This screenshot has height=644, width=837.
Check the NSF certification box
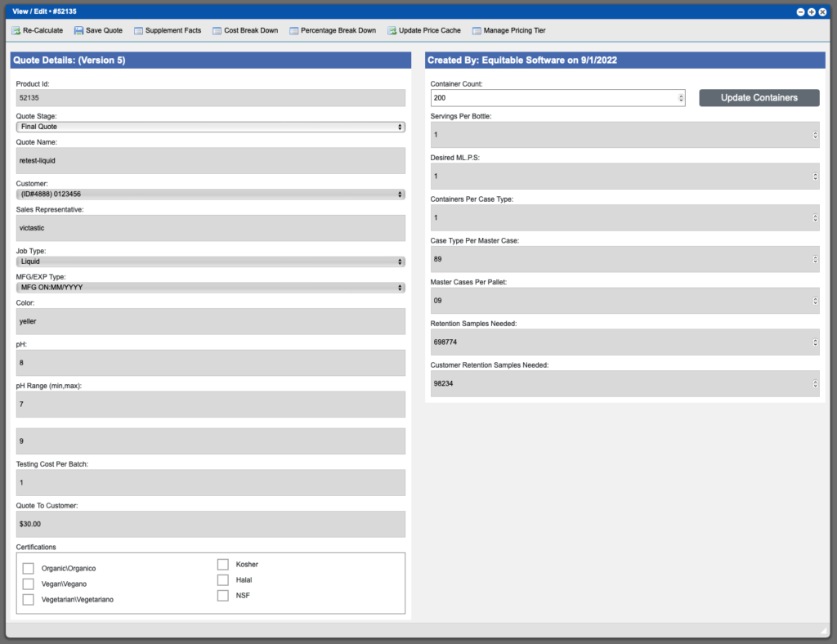pos(223,595)
